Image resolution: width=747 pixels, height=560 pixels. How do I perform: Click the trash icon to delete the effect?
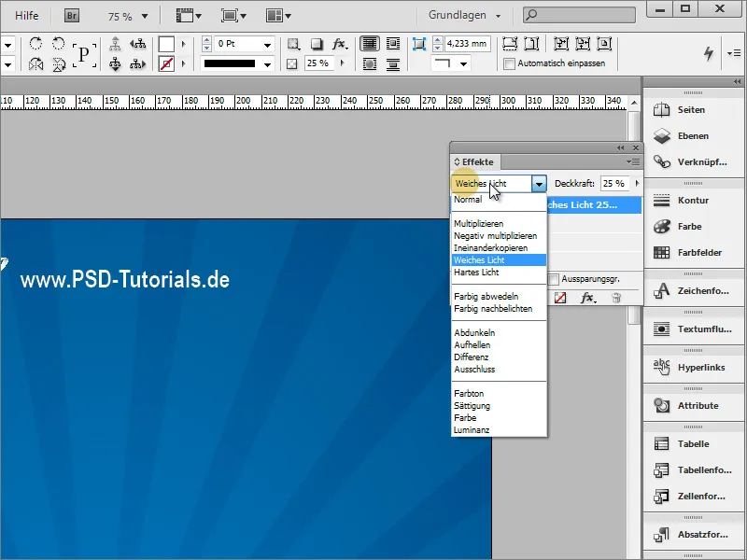(617, 298)
